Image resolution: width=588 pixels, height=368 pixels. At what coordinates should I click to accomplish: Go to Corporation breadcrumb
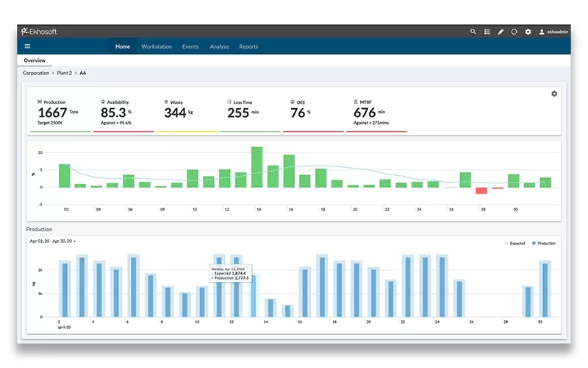(36, 73)
